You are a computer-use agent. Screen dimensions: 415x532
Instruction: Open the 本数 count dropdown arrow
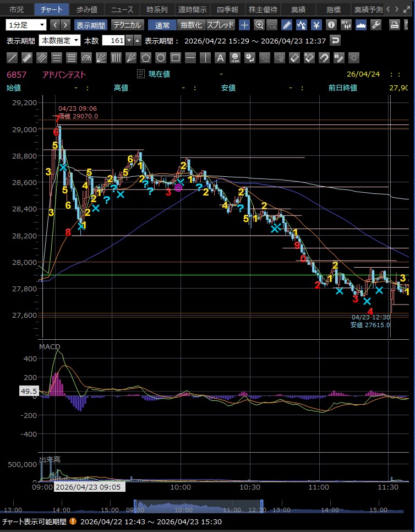pos(129,41)
